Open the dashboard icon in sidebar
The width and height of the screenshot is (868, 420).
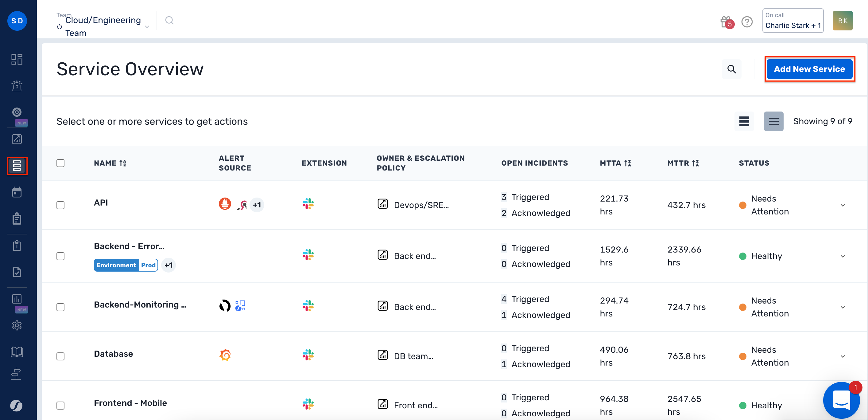[17, 59]
